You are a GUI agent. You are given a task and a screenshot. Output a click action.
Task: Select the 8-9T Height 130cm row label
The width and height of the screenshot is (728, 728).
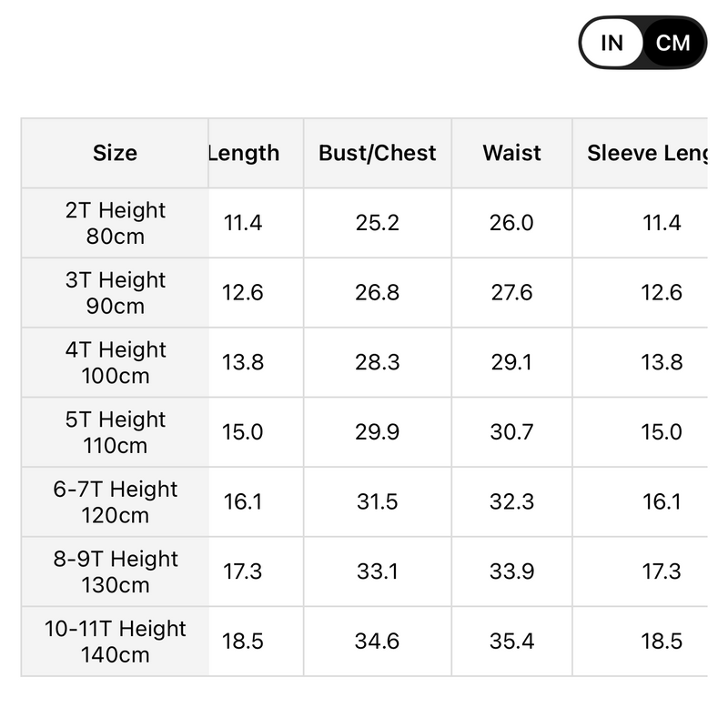[115, 571]
